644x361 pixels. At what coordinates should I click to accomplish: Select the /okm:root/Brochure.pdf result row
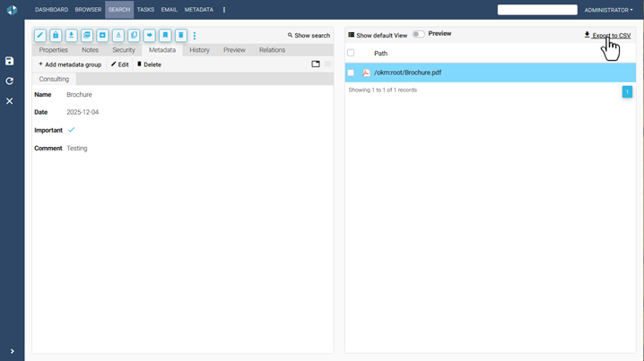pyautogui.click(x=491, y=73)
